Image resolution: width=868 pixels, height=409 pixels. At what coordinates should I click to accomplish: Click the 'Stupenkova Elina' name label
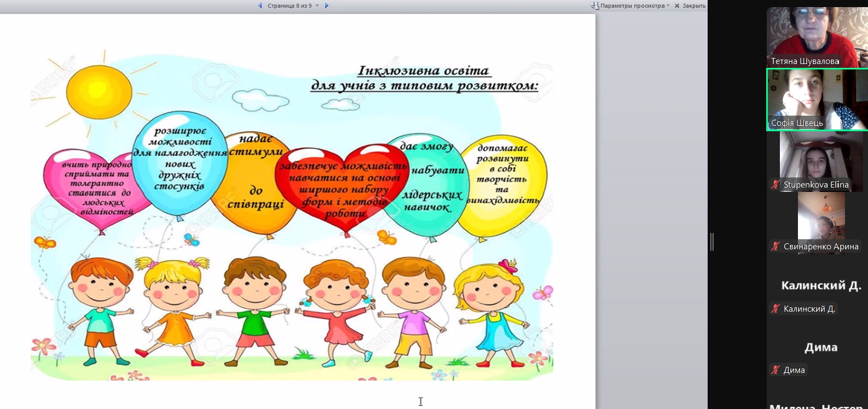(816, 185)
